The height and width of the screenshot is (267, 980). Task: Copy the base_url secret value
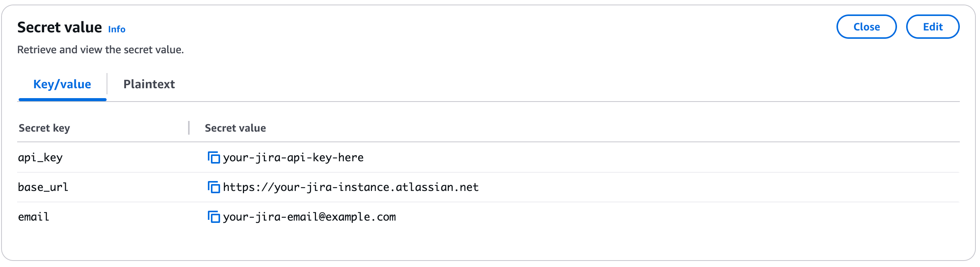[x=214, y=187]
